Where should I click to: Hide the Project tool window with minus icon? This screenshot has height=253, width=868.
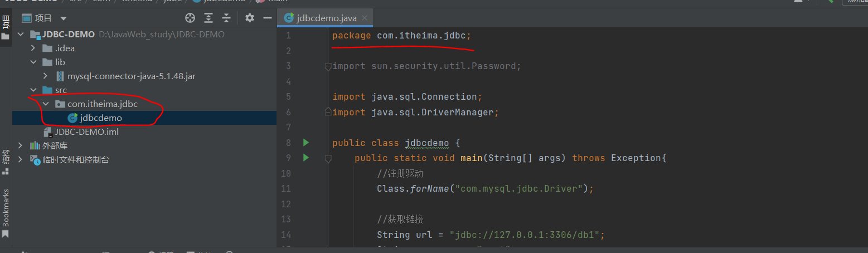(268, 18)
